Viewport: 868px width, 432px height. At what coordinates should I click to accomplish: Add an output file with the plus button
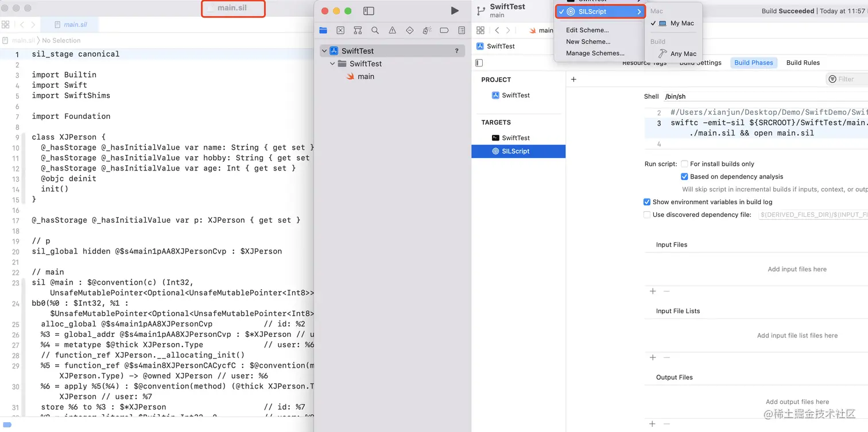[653, 424]
